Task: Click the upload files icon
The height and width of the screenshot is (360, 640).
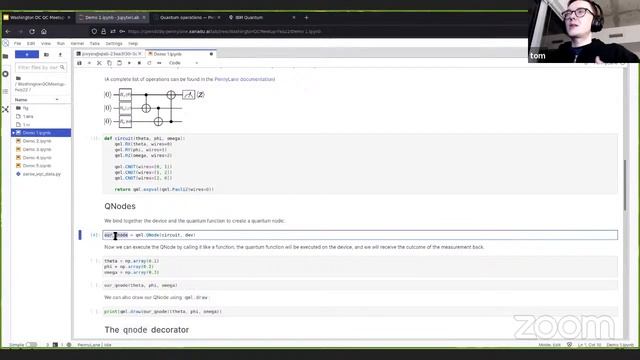Action: (60, 54)
